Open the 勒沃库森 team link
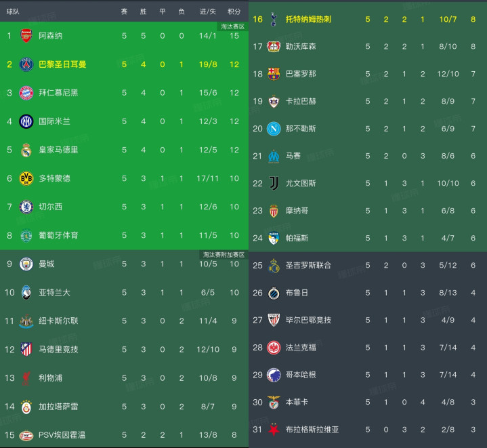The height and width of the screenshot is (448, 487). point(301,46)
